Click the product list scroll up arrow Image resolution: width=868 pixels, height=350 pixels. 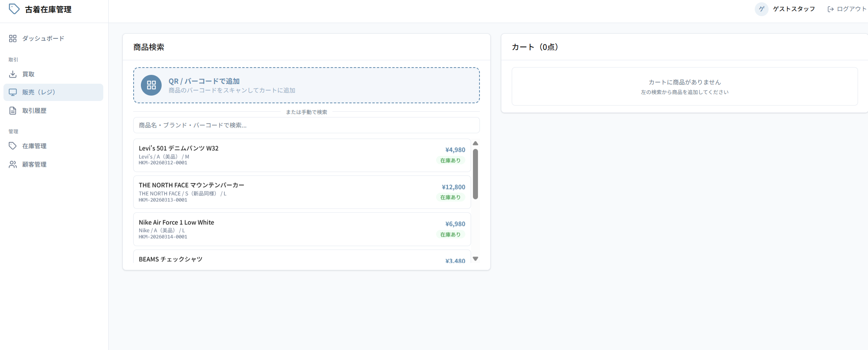(475, 144)
